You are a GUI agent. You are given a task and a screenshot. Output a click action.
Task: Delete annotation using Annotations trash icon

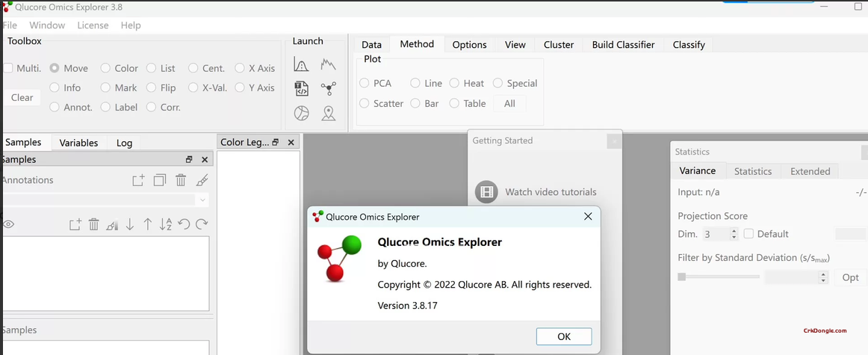pyautogui.click(x=181, y=180)
